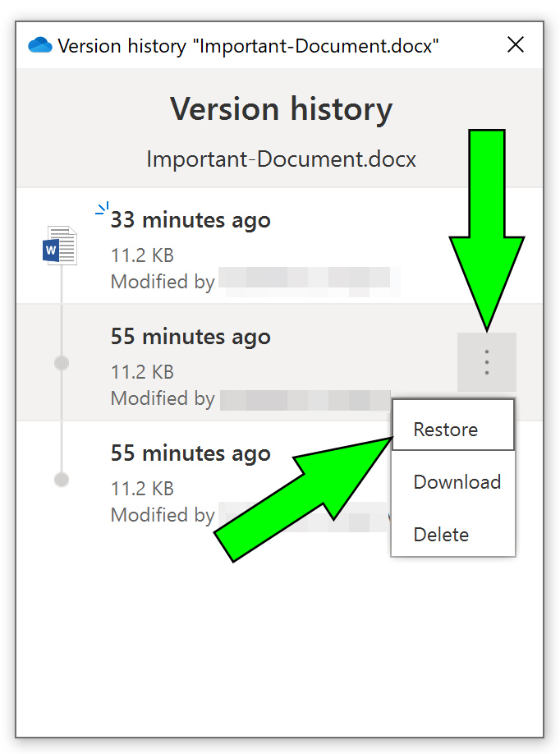Viewport: 560px width, 754px height.
Task: Close the Version history dialog
Action: 516,44
